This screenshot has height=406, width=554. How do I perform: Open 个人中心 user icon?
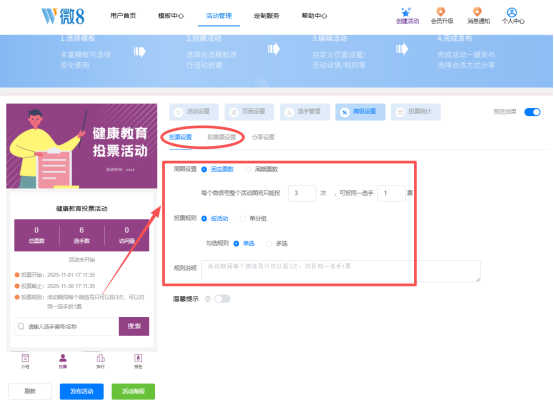pos(512,12)
